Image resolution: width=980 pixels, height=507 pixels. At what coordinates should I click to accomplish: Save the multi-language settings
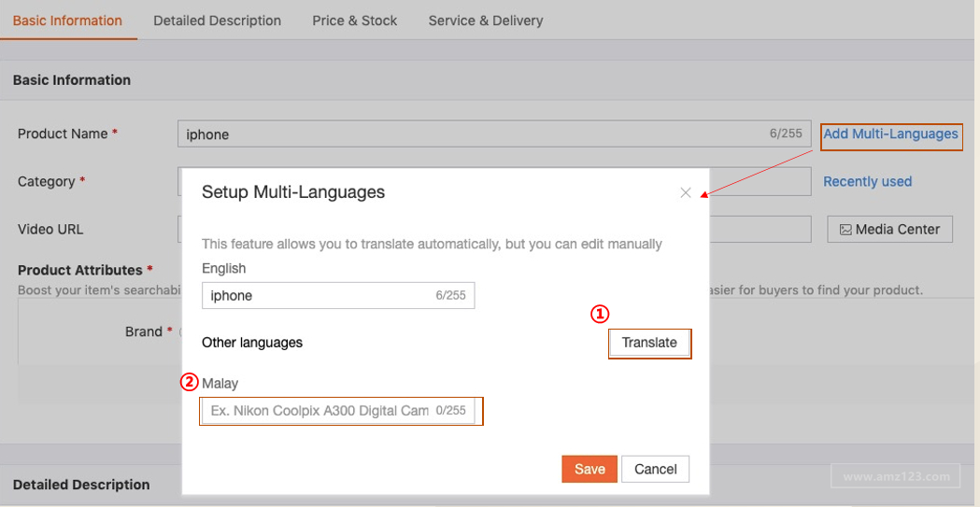pos(589,469)
